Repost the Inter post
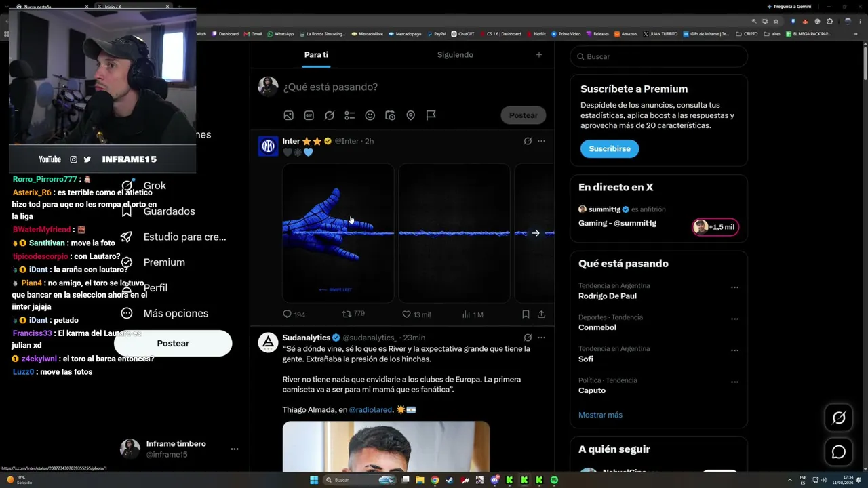The image size is (868, 488). click(353, 314)
